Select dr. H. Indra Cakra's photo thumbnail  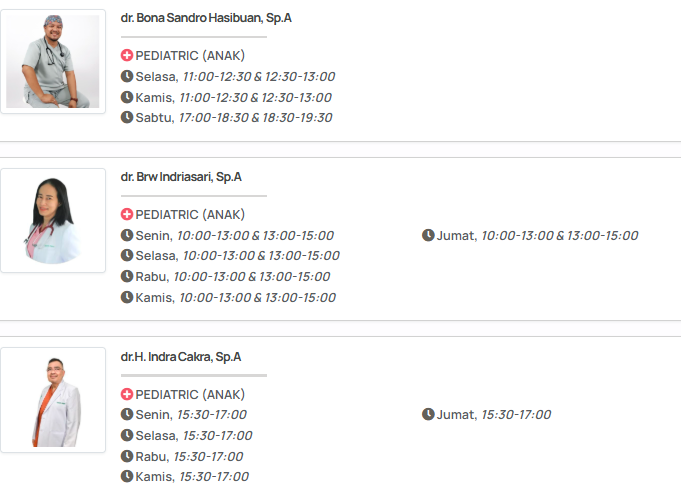53,400
